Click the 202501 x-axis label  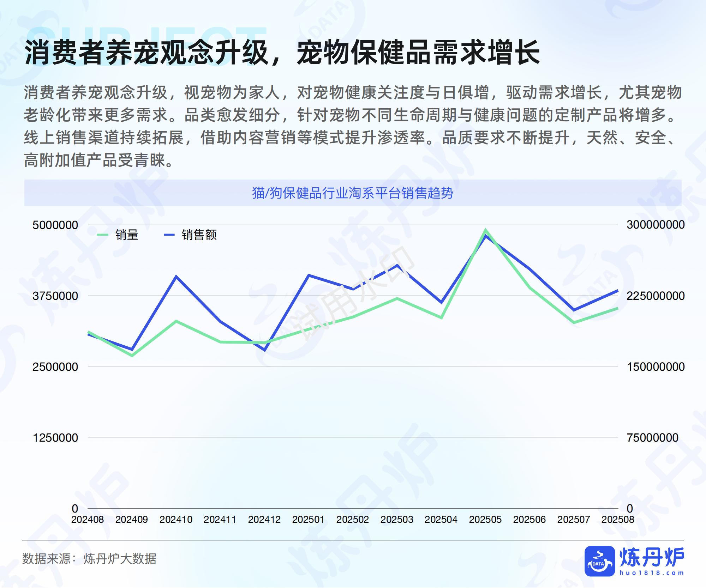[x=308, y=520]
